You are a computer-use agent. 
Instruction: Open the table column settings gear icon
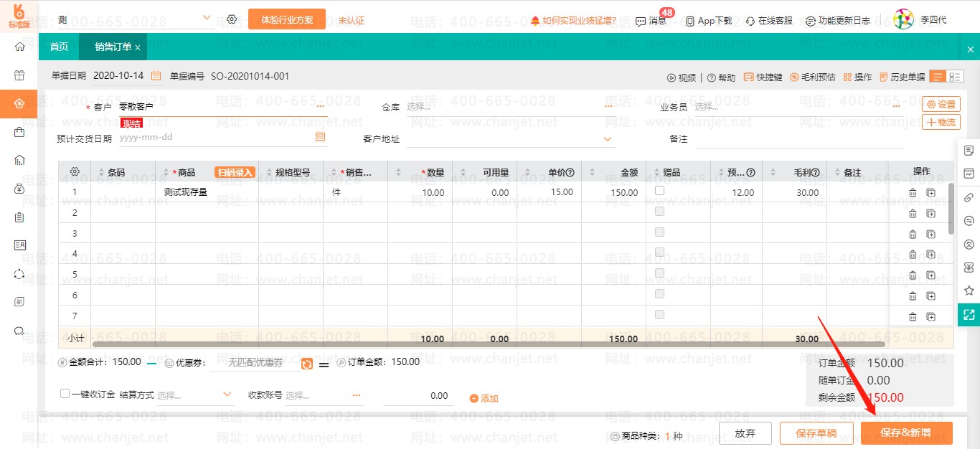pyautogui.click(x=74, y=171)
